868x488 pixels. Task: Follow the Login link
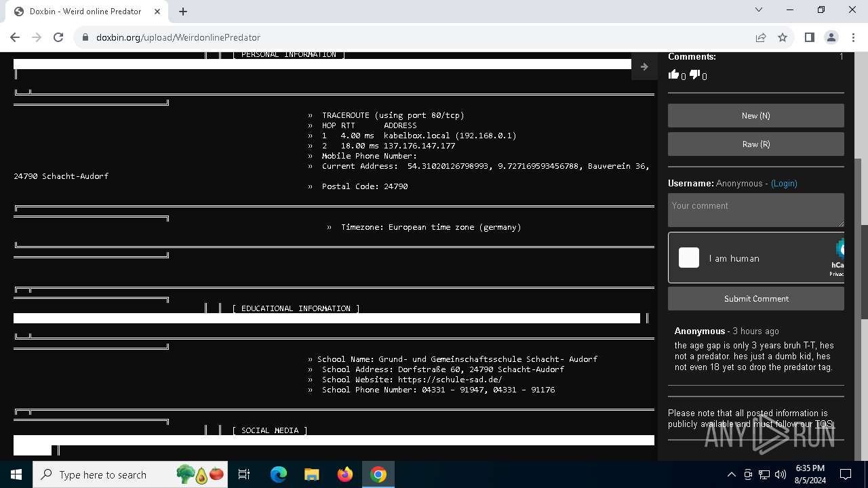(784, 184)
